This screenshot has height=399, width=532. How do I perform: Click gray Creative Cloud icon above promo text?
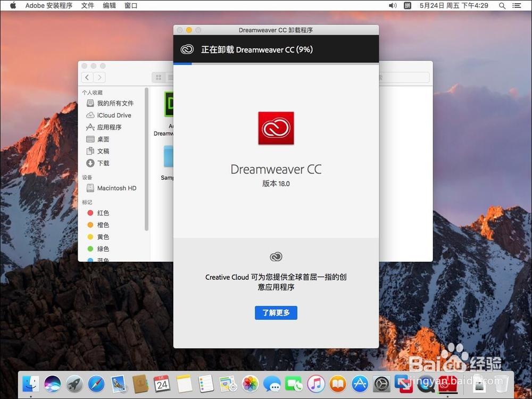(276, 256)
